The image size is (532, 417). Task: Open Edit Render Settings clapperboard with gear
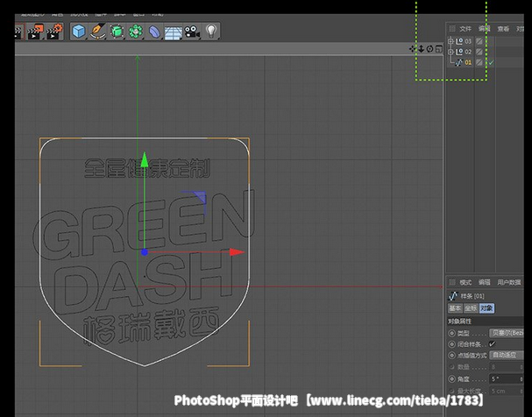pos(55,32)
